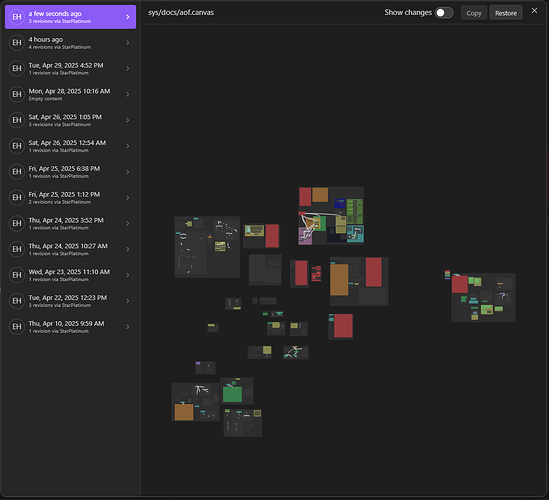Click EH avatar in selected purple revision
This screenshot has height=500, width=549.
pyautogui.click(x=17, y=17)
